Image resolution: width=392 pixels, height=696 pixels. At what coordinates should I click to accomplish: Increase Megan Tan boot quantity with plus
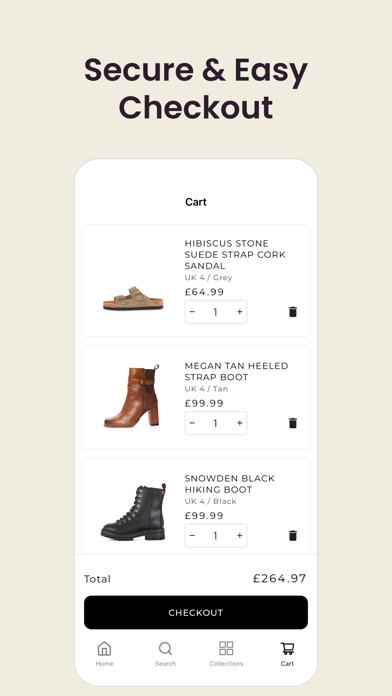pos(240,423)
